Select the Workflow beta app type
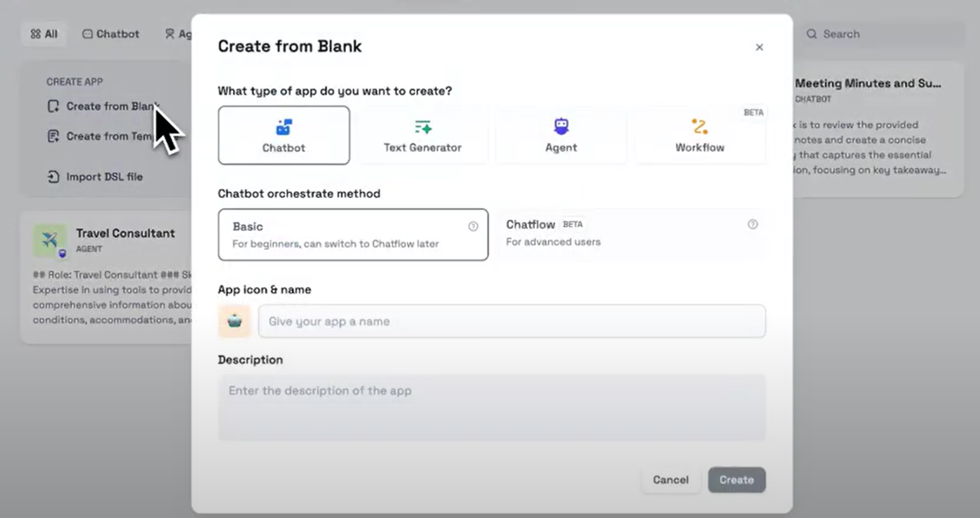 pos(699,135)
